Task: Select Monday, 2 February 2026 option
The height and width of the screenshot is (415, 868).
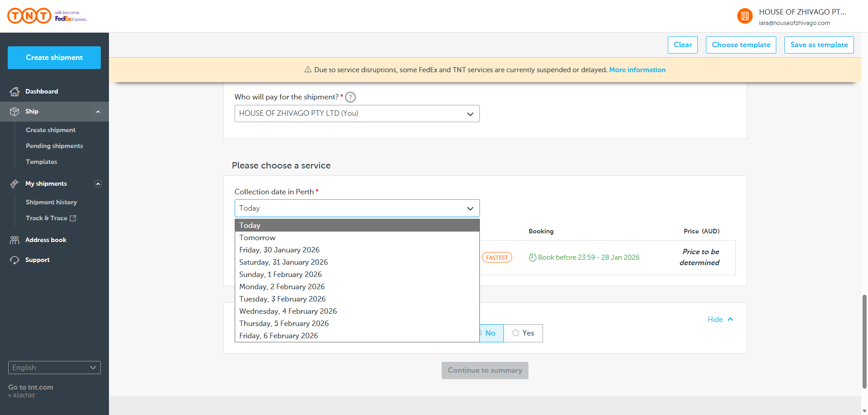Action: (x=282, y=287)
